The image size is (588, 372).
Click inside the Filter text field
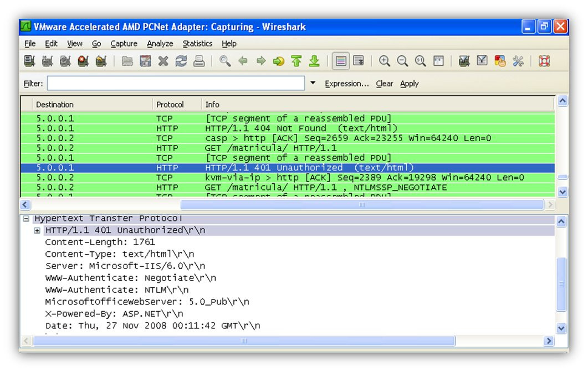(x=176, y=83)
